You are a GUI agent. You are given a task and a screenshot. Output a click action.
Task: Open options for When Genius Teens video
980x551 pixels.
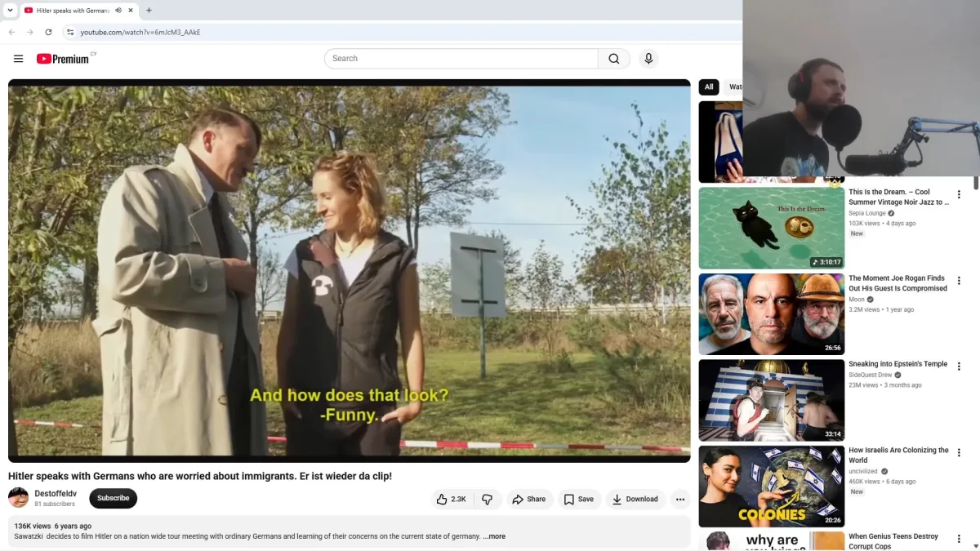point(959,539)
